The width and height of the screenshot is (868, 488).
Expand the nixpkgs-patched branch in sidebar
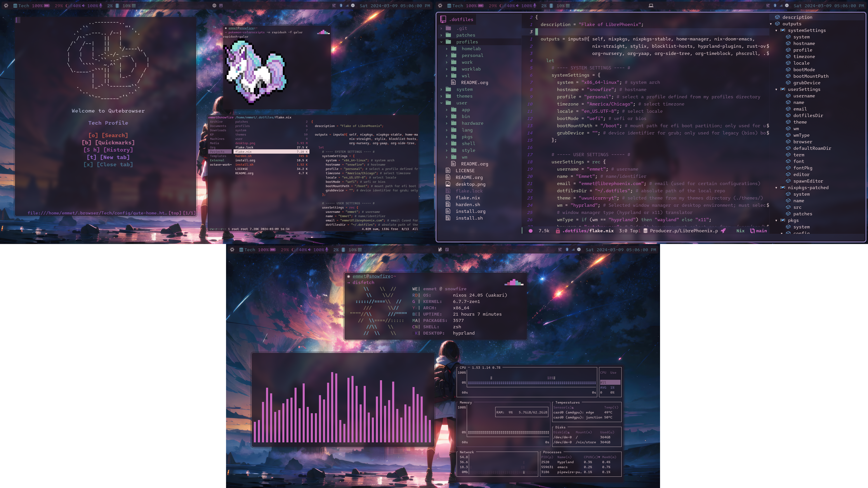tap(777, 187)
